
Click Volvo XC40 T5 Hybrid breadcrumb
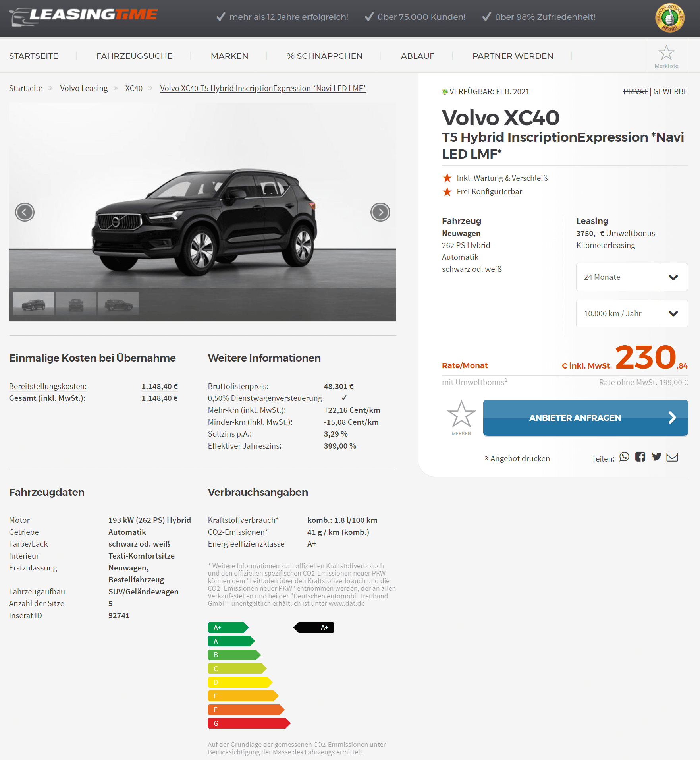[x=263, y=88]
